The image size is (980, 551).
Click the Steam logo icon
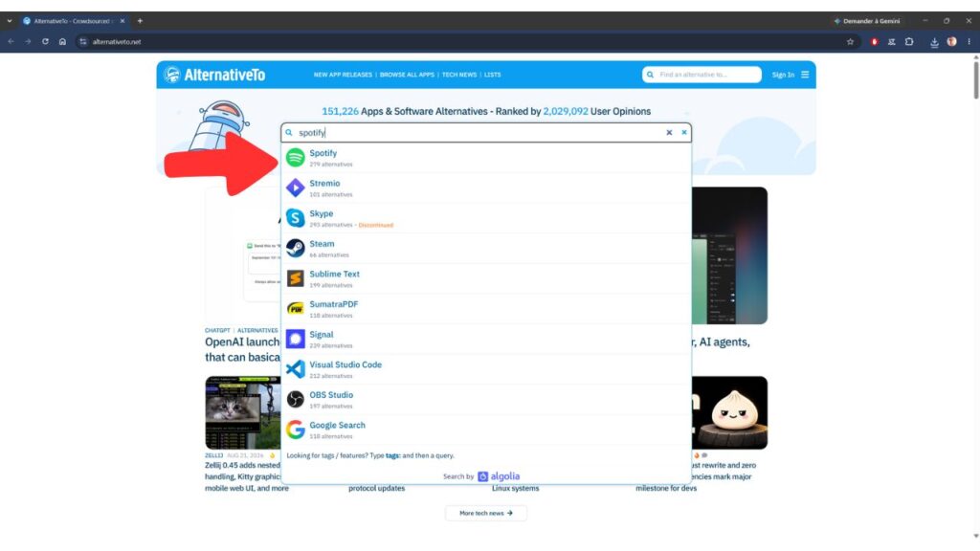[x=295, y=248]
